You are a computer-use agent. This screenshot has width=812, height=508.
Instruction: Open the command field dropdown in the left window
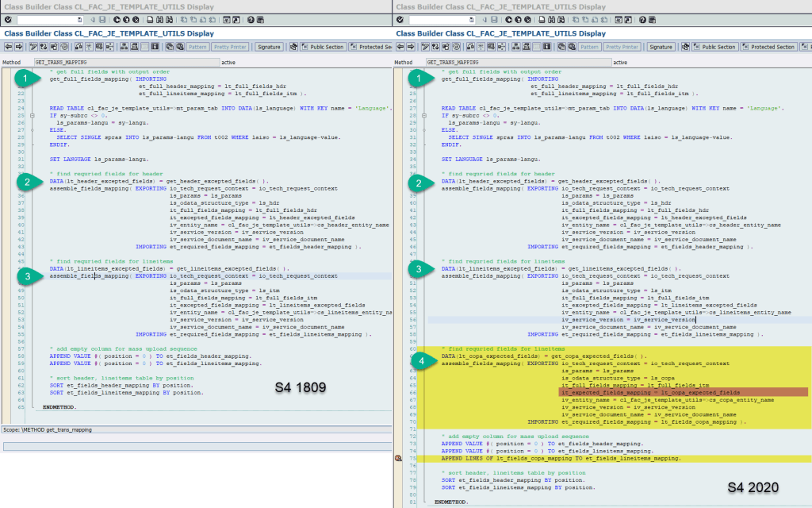pos(79,21)
